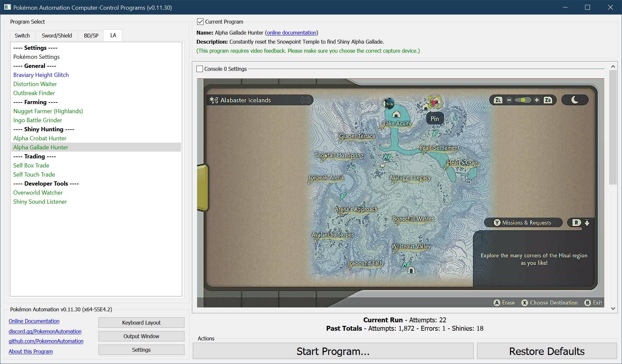Screen dimensions: 622x364
Task: Click the Restore Defaults button
Action: [x=547, y=351]
